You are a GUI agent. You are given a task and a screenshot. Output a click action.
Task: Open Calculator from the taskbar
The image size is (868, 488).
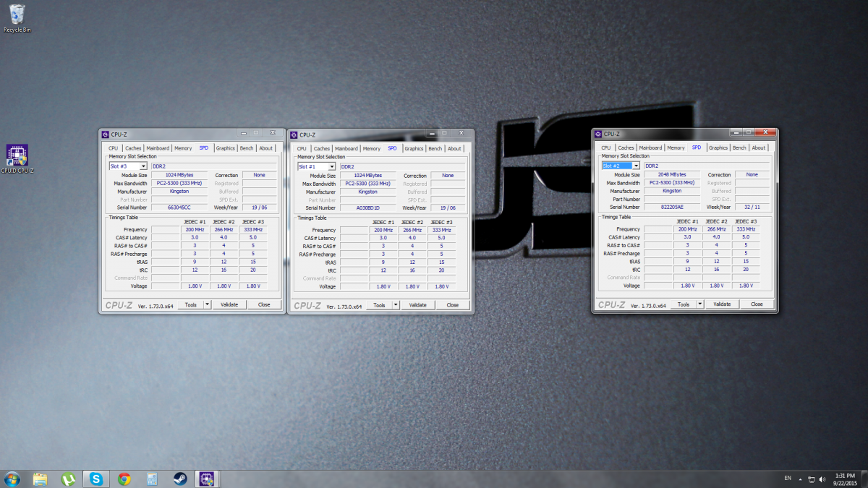click(152, 479)
